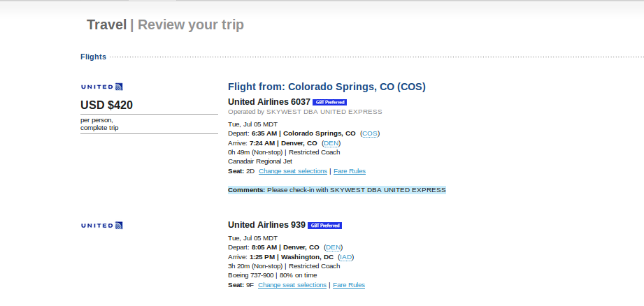
Task: Click GBT Preferred badge for flight 6037
Action: [329, 102]
